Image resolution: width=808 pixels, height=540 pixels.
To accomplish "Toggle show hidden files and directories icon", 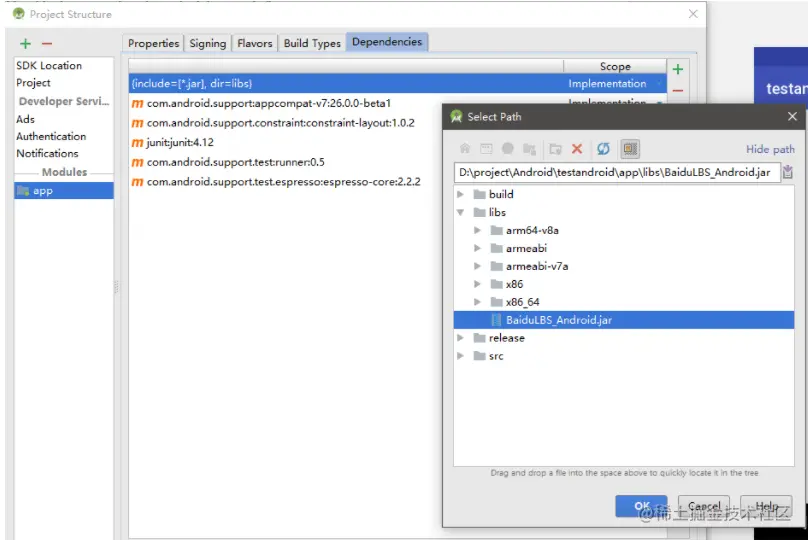I will 630,149.
